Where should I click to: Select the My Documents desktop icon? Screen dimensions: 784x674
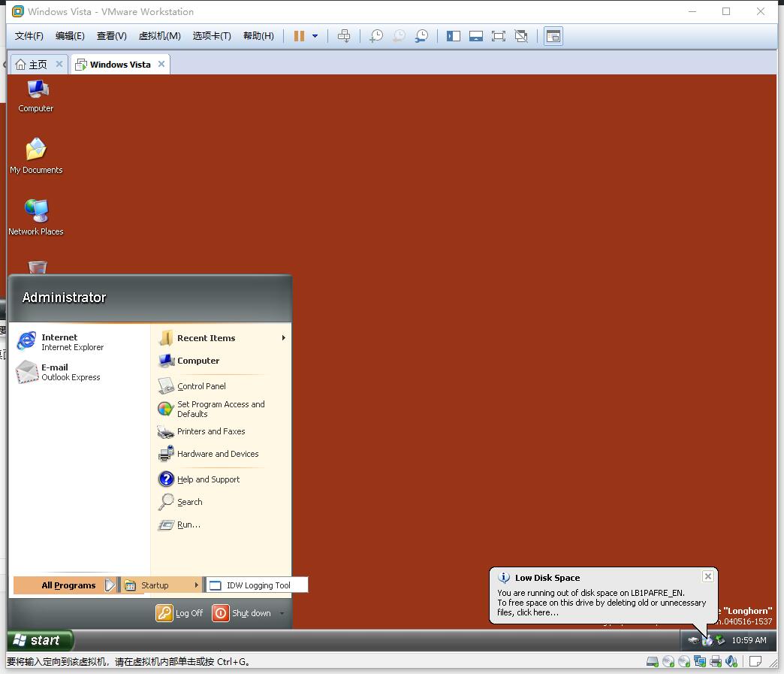click(36, 156)
